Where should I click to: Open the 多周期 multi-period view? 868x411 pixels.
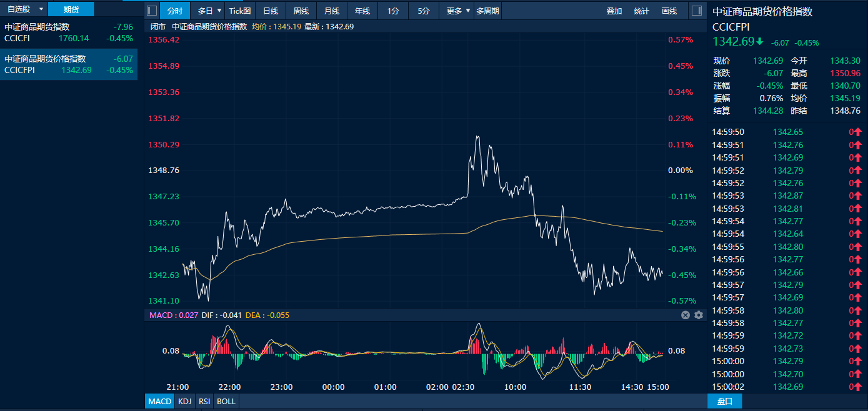click(x=487, y=11)
